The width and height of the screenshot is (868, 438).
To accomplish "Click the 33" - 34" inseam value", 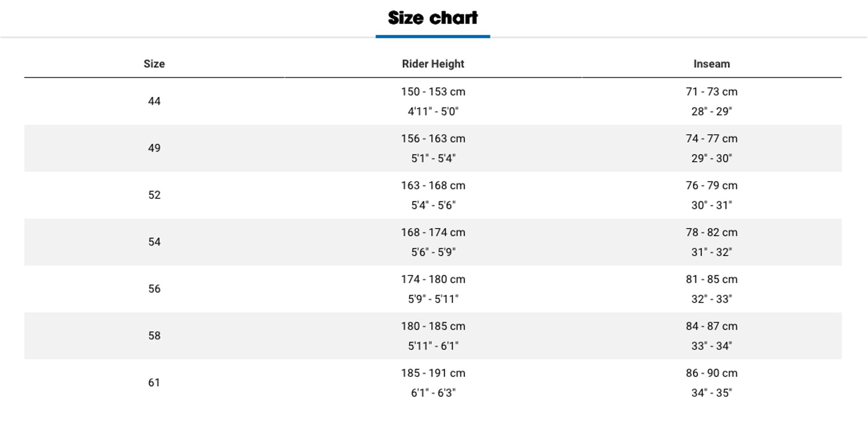I will (x=712, y=346).
